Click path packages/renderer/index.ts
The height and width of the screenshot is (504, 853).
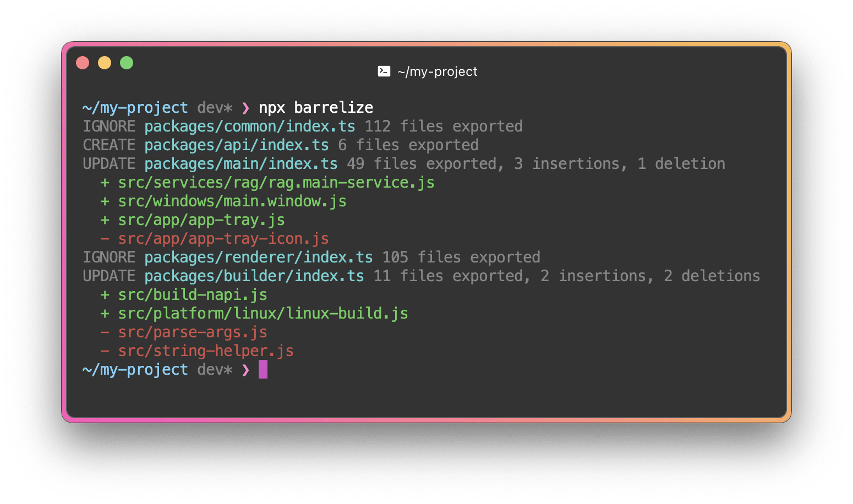[x=259, y=257]
